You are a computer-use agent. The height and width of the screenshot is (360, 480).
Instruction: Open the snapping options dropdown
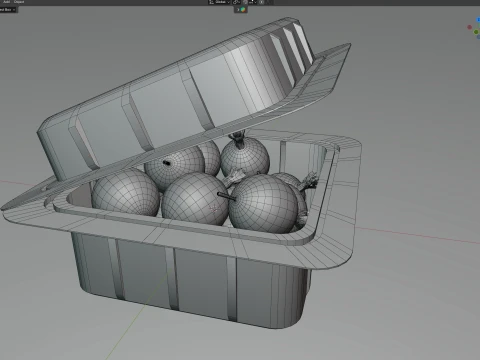252,2
